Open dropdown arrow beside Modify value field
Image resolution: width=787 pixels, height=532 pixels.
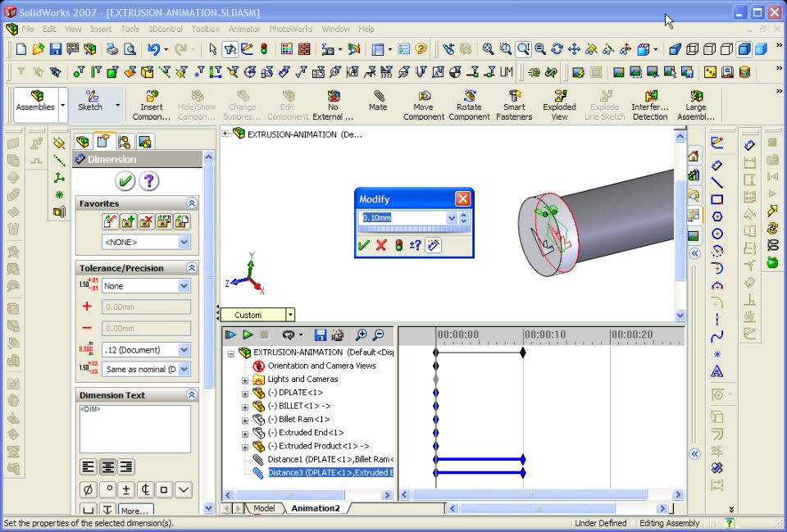pos(451,218)
